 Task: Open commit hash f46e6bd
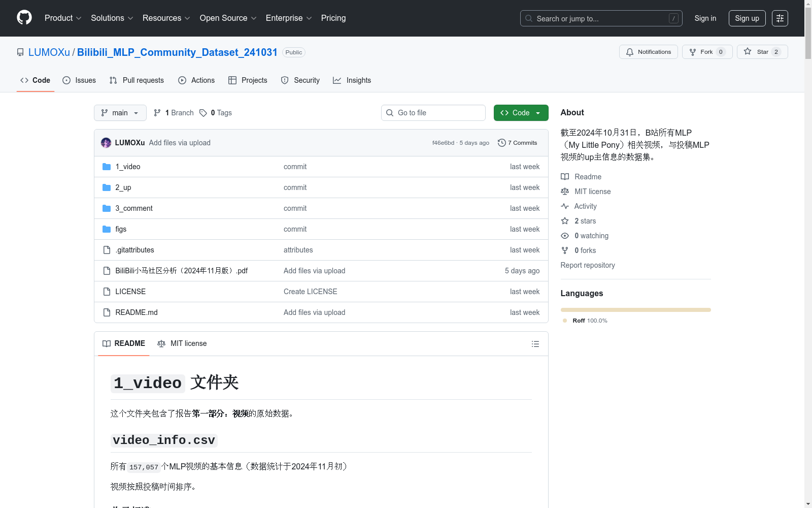(x=443, y=143)
